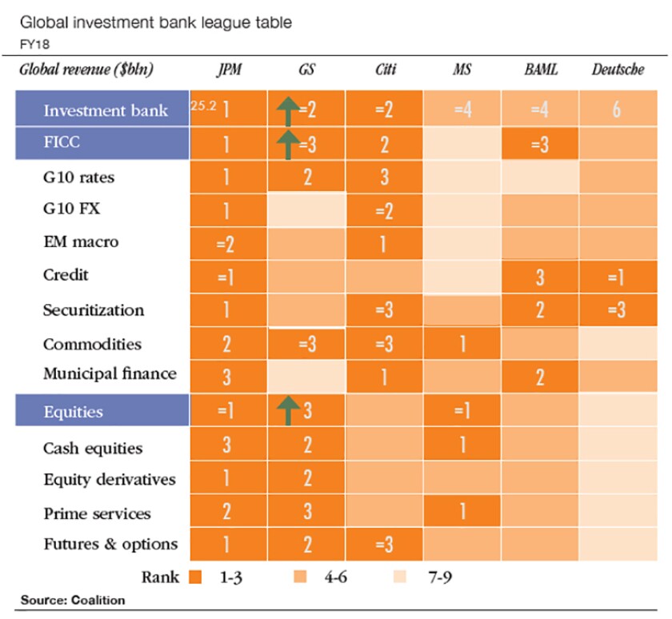Select the Futures & options row label

[x=110, y=544]
